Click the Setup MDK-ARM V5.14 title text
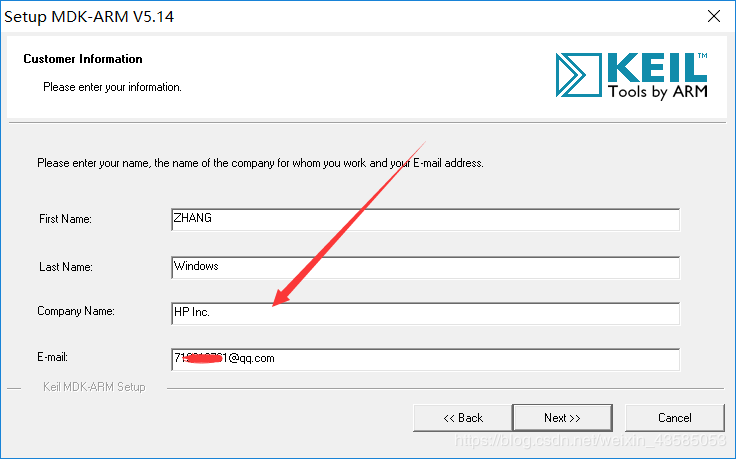This screenshot has height=459, width=736. point(89,16)
